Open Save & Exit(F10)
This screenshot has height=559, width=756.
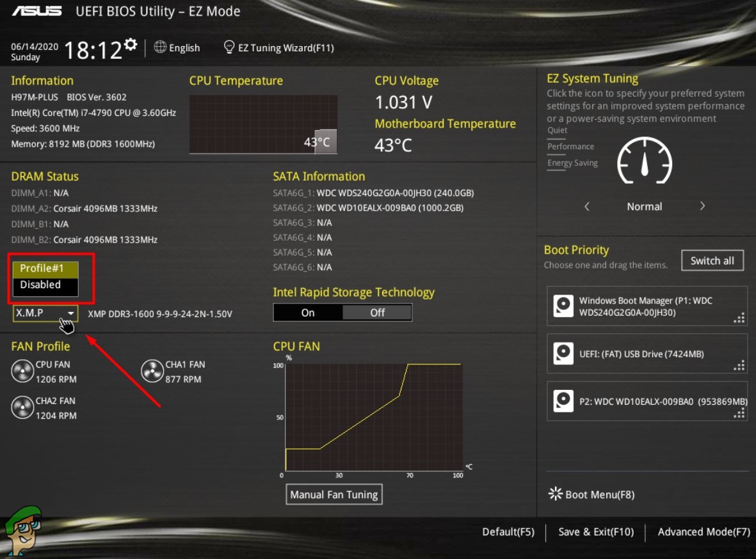(595, 531)
